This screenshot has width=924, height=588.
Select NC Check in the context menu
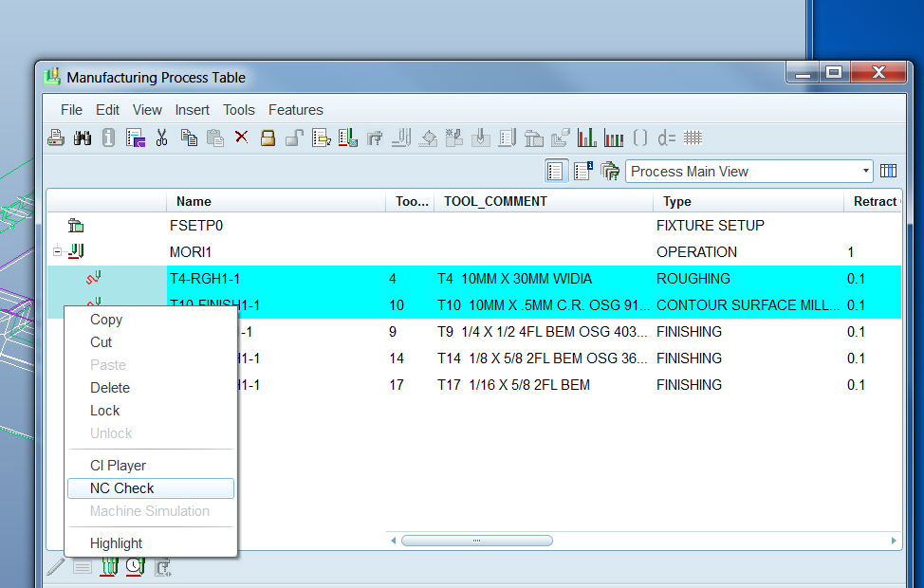click(151, 488)
